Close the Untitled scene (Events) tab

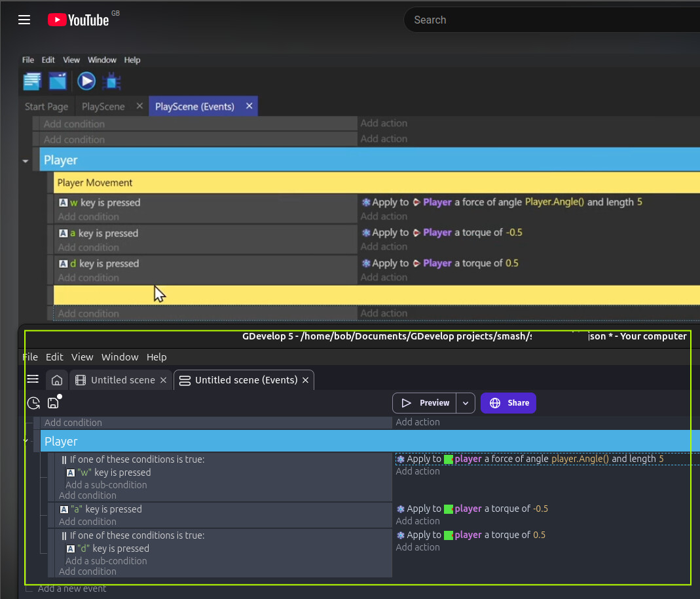(305, 380)
